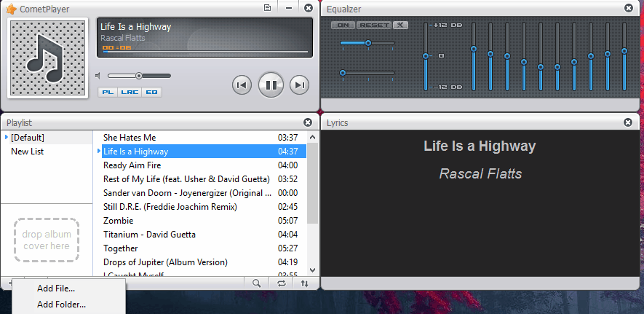Pause playback with the center pause button
Image resolution: width=644 pixels, height=314 pixels.
pos(271,85)
